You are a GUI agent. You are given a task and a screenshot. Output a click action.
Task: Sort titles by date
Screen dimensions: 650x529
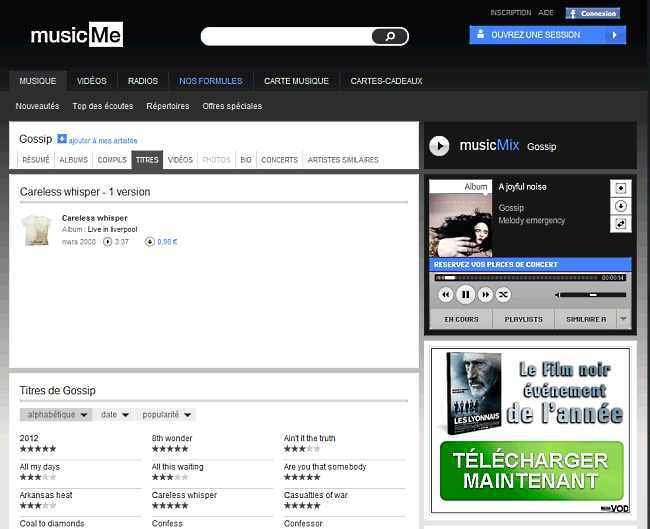(115, 415)
